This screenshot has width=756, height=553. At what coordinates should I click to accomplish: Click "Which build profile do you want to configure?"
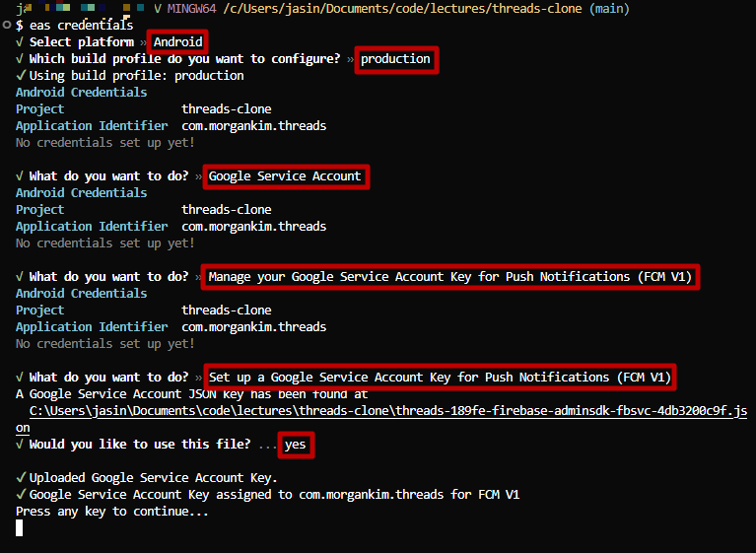tap(184, 59)
